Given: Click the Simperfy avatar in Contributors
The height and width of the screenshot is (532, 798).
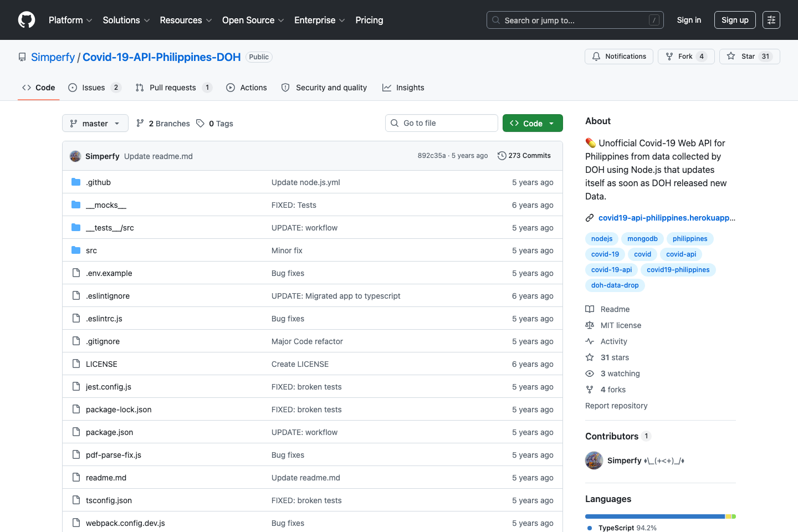Looking at the screenshot, I should [x=594, y=461].
